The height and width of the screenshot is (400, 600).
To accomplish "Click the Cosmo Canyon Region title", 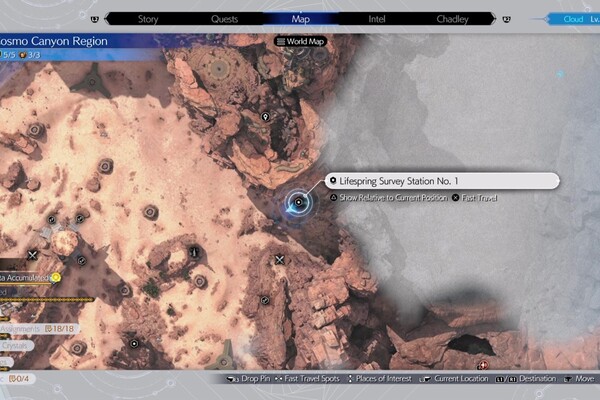I will [x=54, y=41].
